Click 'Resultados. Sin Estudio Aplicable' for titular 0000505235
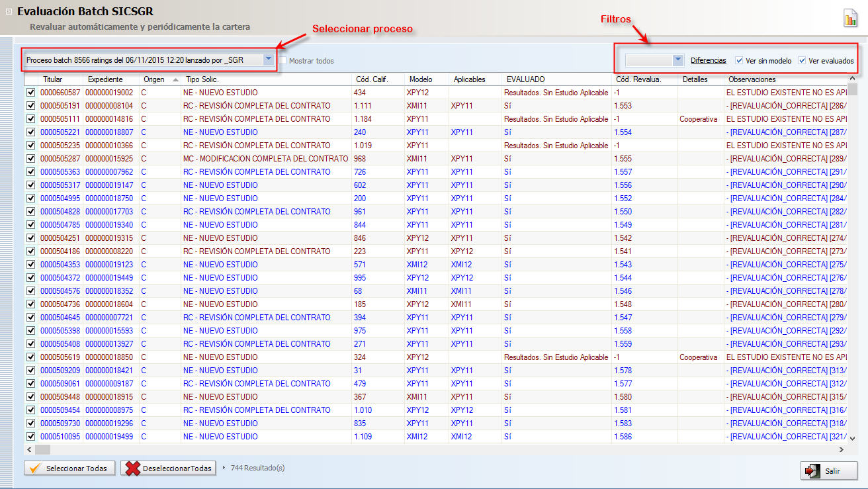The width and height of the screenshot is (868, 489). (x=556, y=146)
